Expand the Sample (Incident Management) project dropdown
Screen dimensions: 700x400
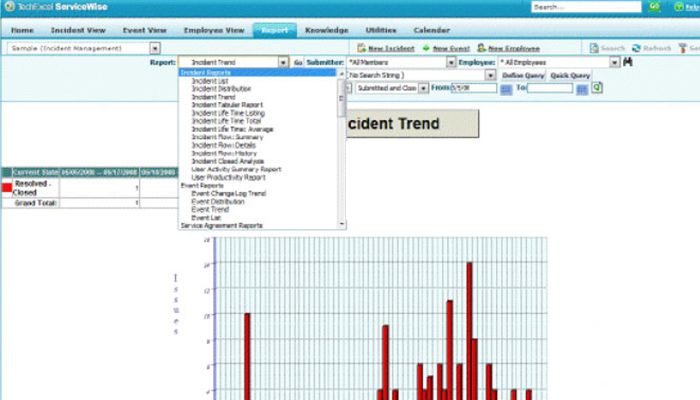point(155,48)
